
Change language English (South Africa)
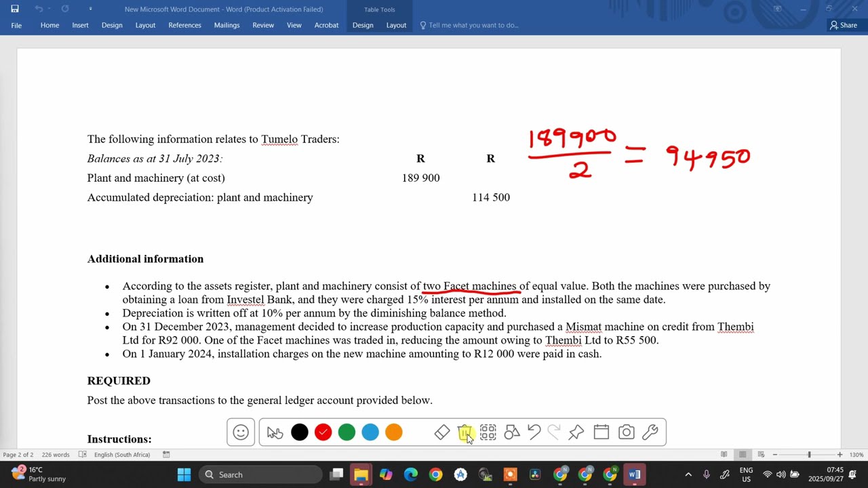pos(122,455)
